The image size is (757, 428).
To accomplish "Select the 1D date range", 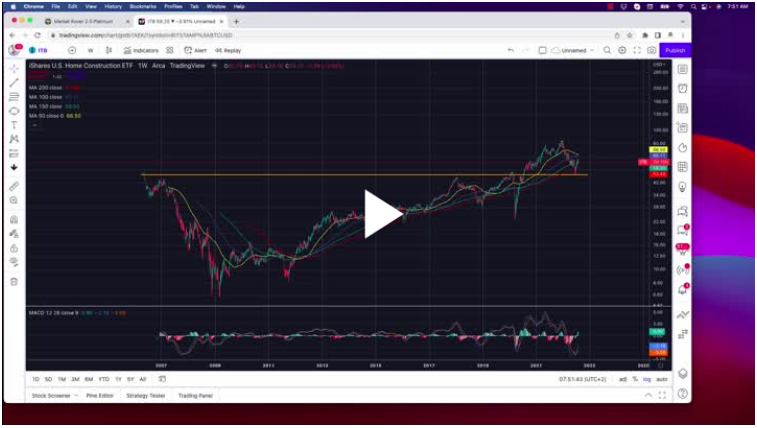I will point(36,379).
